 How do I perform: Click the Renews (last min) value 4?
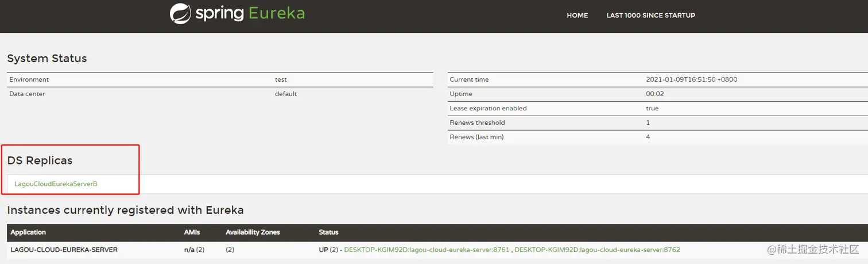point(648,137)
